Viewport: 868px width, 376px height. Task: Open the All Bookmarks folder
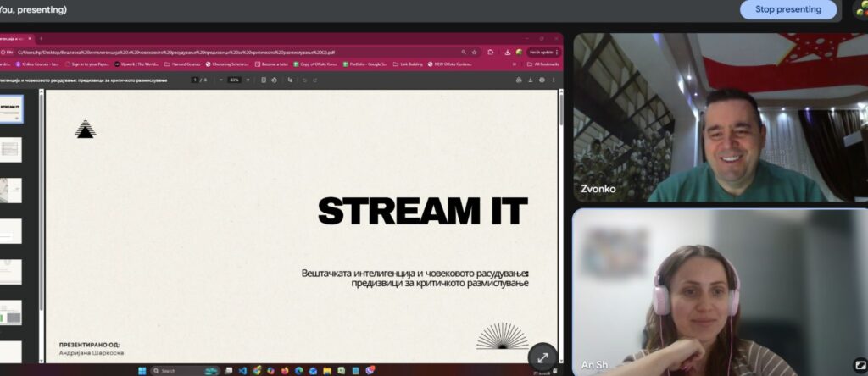click(x=541, y=64)
